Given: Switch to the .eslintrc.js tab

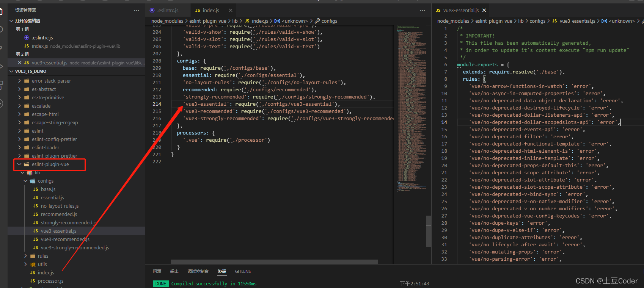Looking at the screenshot, I should 168,10.
